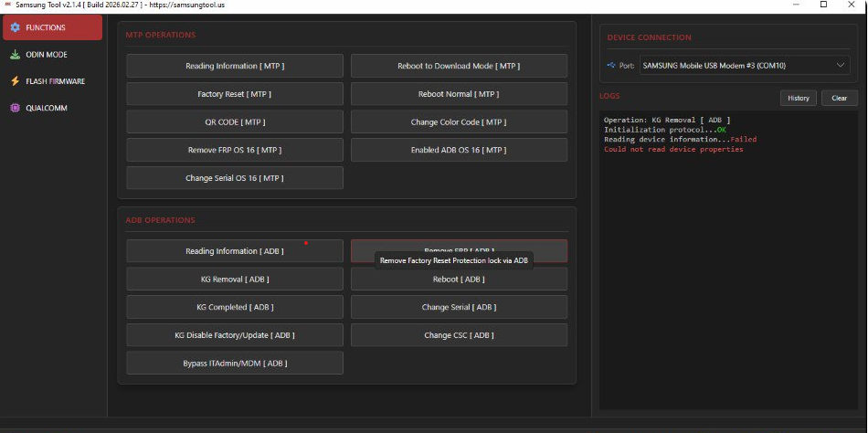Open log History

pos(798,98)
